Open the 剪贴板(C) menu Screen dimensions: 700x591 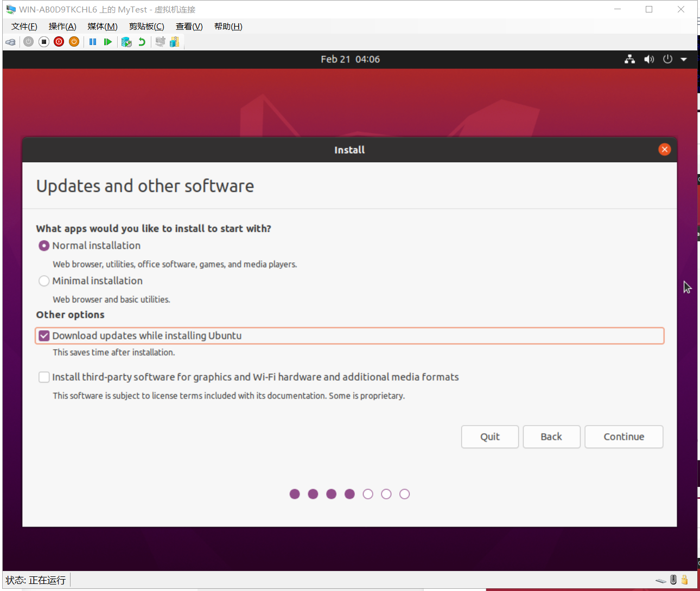147,27
